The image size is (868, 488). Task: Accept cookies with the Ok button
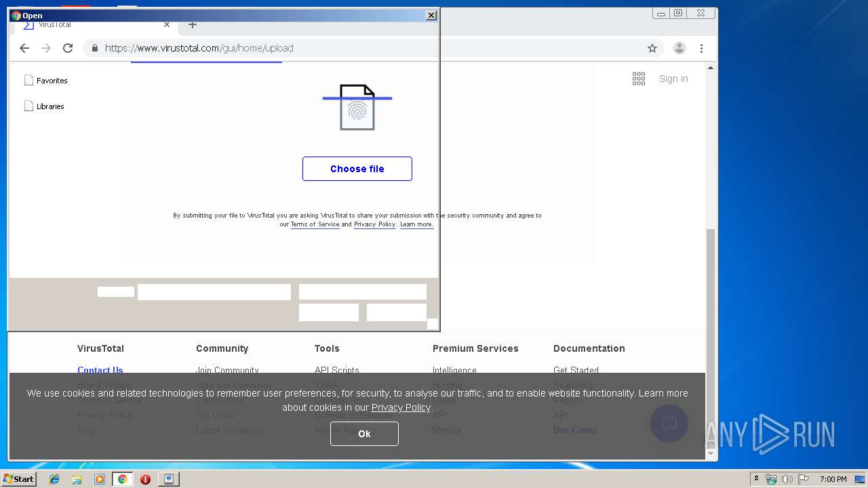(x=364, y=434)
